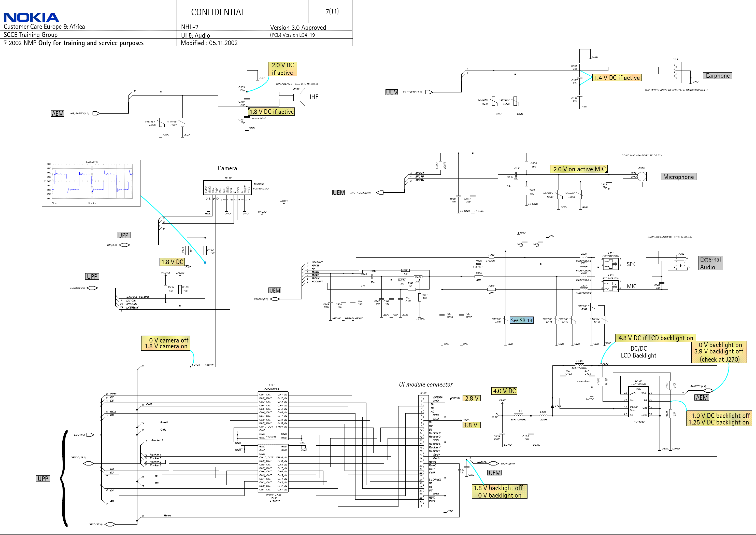Click the 'Microphone' label
Viewport: 756px width, 535px height.
pyautogui.click(x=678, y=177)
